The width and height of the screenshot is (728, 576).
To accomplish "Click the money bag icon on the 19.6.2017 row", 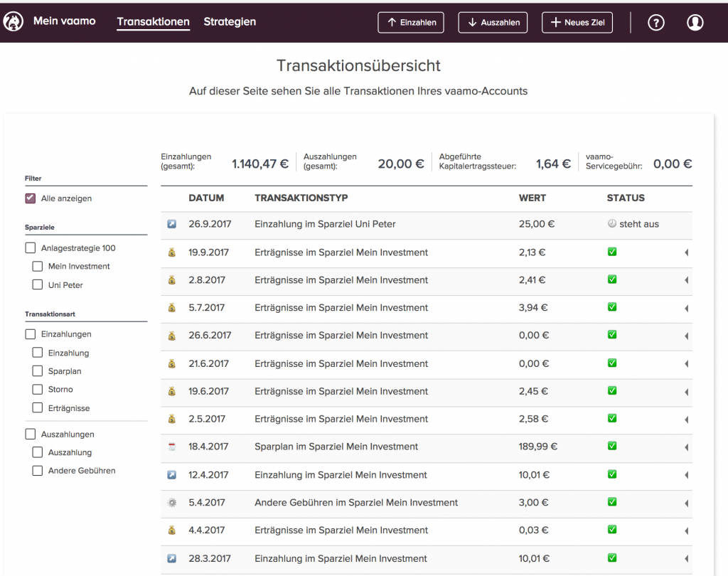I will tap(172, 391).
